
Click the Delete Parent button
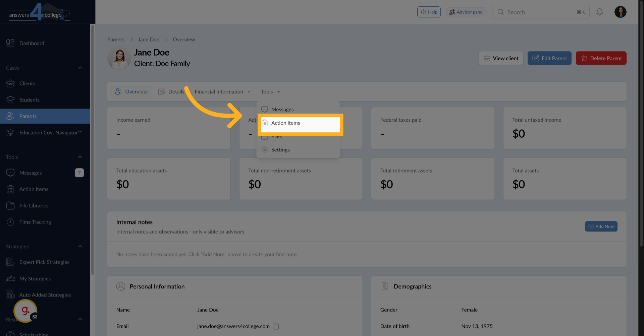[601, 58]
